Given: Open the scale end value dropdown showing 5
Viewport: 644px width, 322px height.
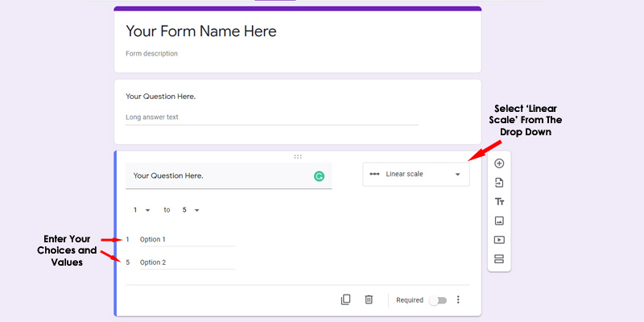Looking at the screenshot, I should pos(191,210).
